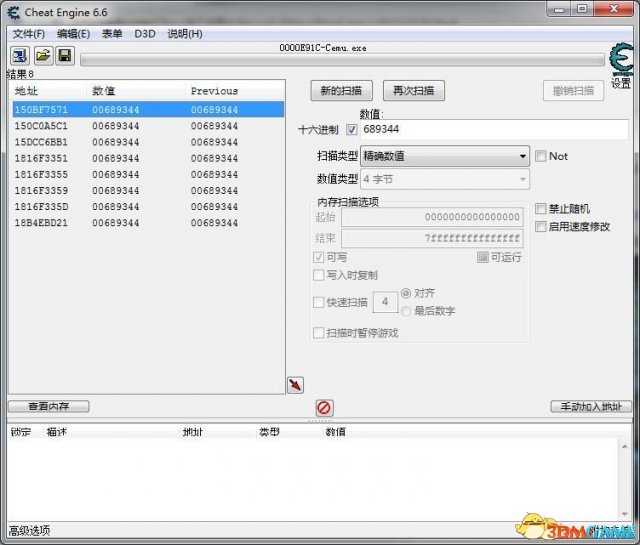Toggle the 十六进制 hex checkbox
Viewport: 640px width, 545px height.
pyautogui.click(x=351, y=130)
